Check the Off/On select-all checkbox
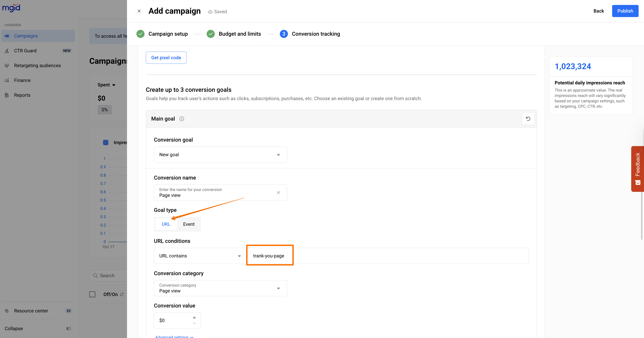The height and width of the screenshot is (338, 644). [x=92, y=294]
